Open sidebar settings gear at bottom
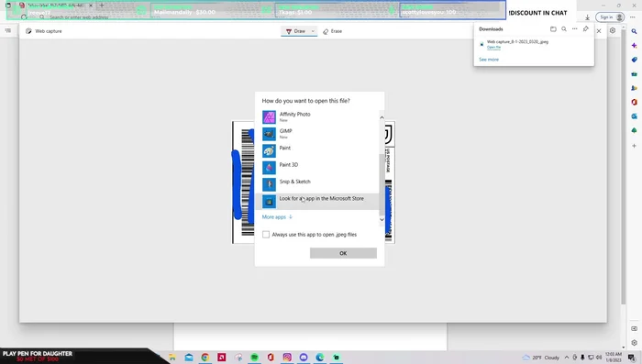The width and height of the screenshot is (642, 364). pos(635,343)
